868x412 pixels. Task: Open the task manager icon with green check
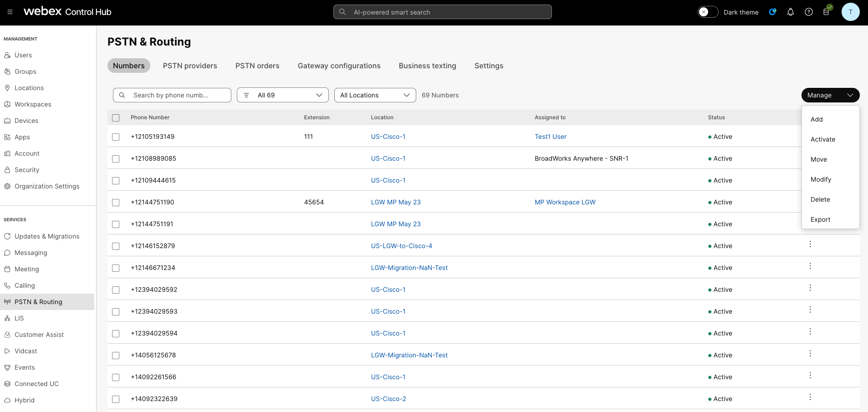click(x=827, y=11)
